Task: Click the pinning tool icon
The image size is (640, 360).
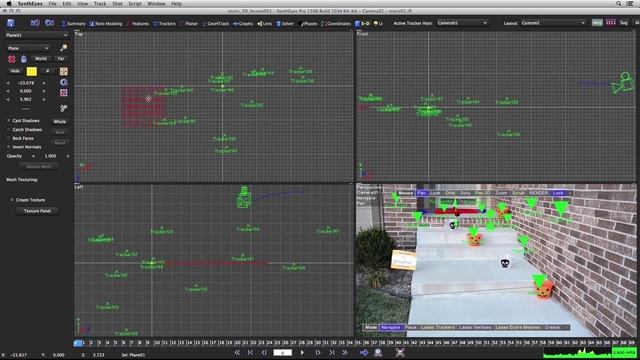Action: click(x=63, y=108)
